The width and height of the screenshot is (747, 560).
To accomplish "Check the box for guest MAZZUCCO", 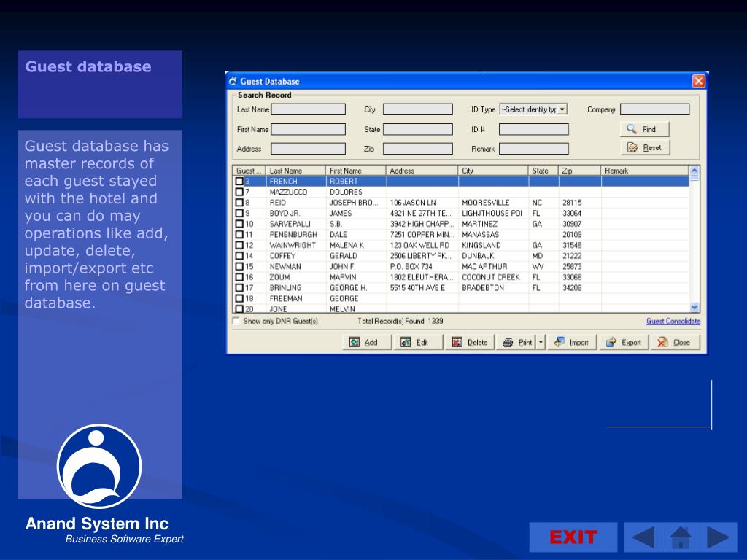I will click(x=239, y=192).
